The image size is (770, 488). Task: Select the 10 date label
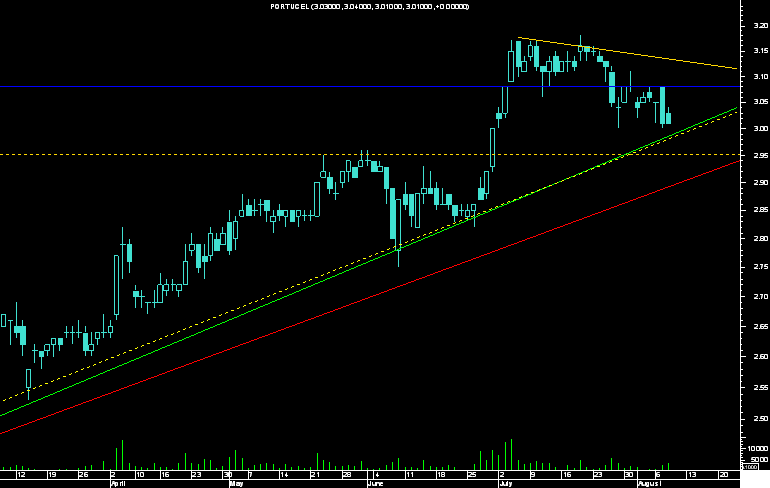click(x=140, y=475)
